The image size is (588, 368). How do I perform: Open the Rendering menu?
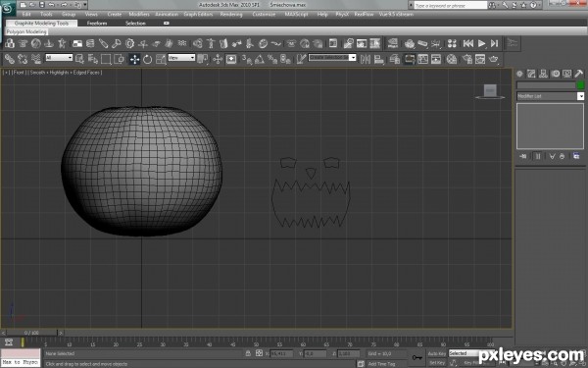tap(231, 15)
